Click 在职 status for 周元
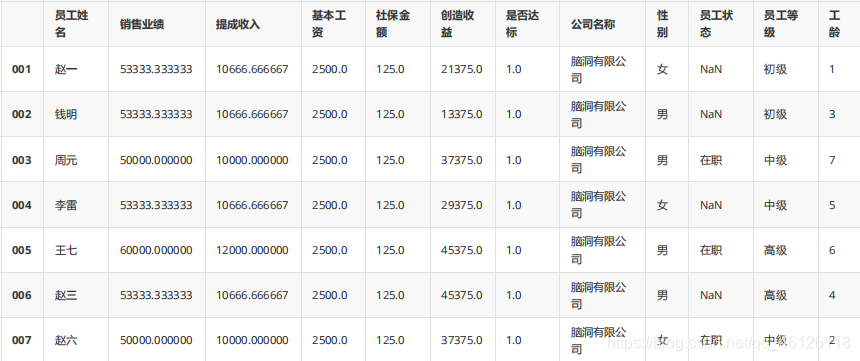Screen dimensions: 860x361 click(711, 160)
